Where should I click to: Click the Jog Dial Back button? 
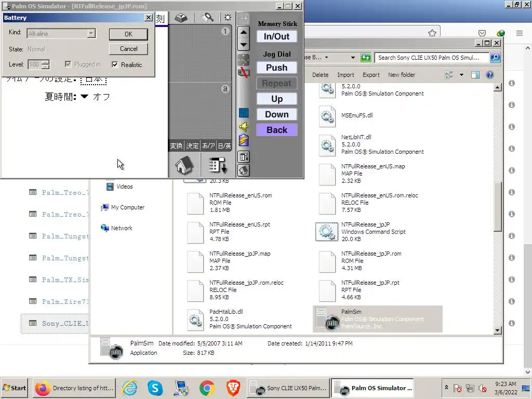coord(276,130)
